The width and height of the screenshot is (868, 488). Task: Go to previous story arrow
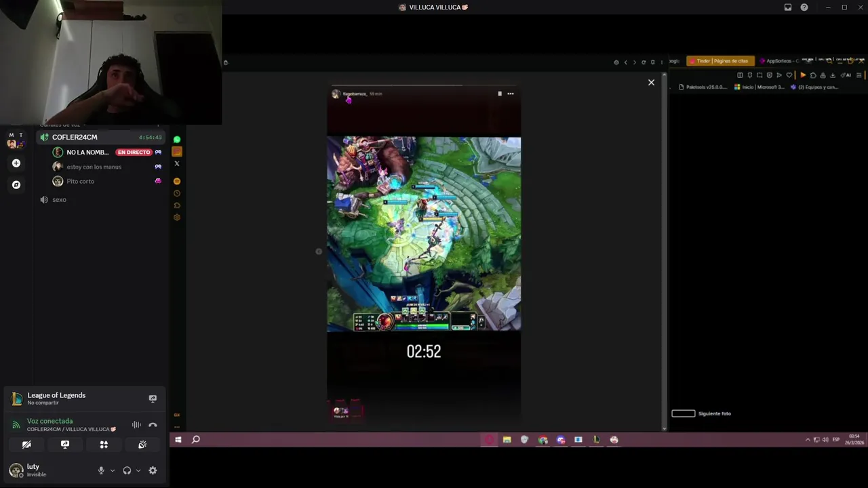[319, 251]
